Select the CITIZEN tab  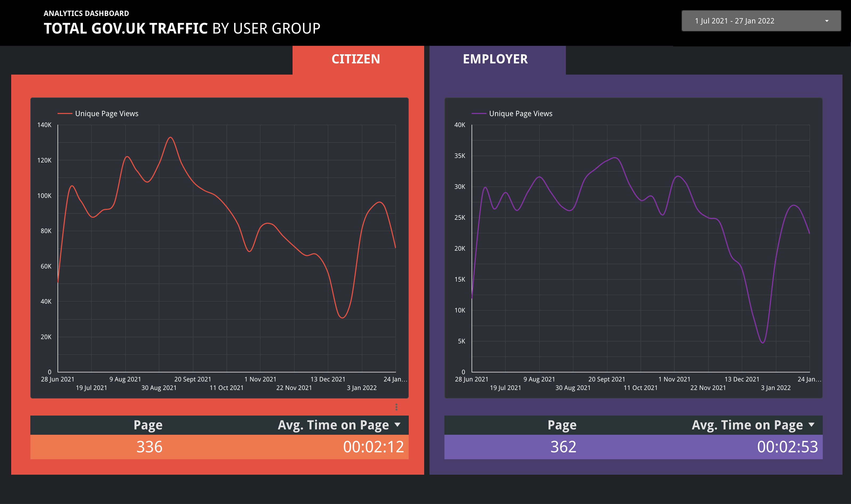[355, 59]
